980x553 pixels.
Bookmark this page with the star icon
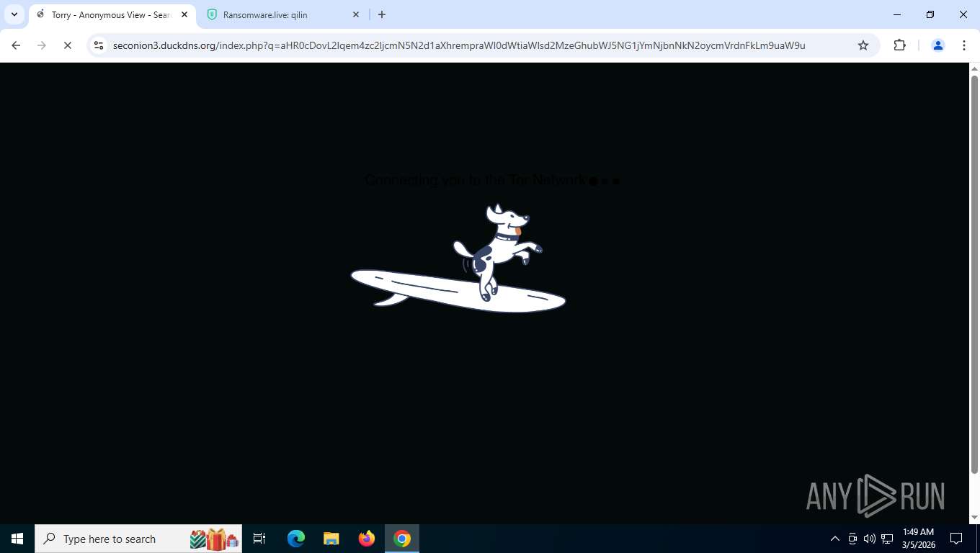tap(863, 45)
